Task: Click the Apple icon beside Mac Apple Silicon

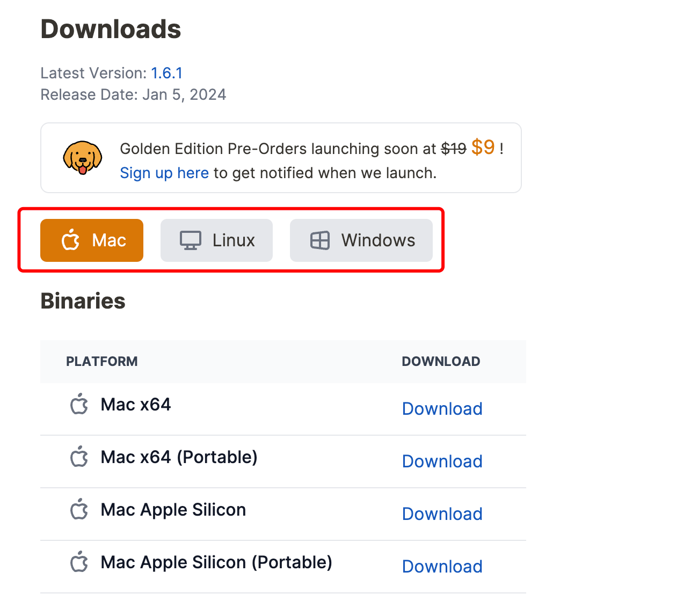Action: pyautogui.click(x=79, y=509)
